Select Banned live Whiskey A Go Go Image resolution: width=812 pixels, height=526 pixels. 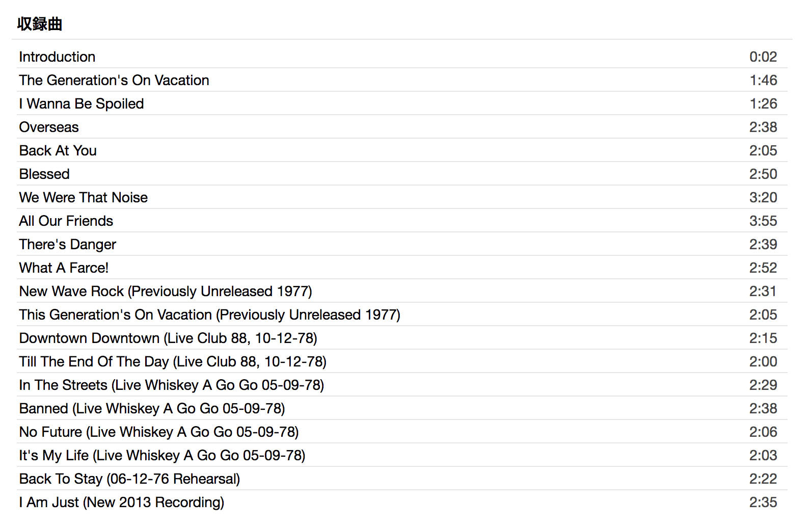point(152,408)
